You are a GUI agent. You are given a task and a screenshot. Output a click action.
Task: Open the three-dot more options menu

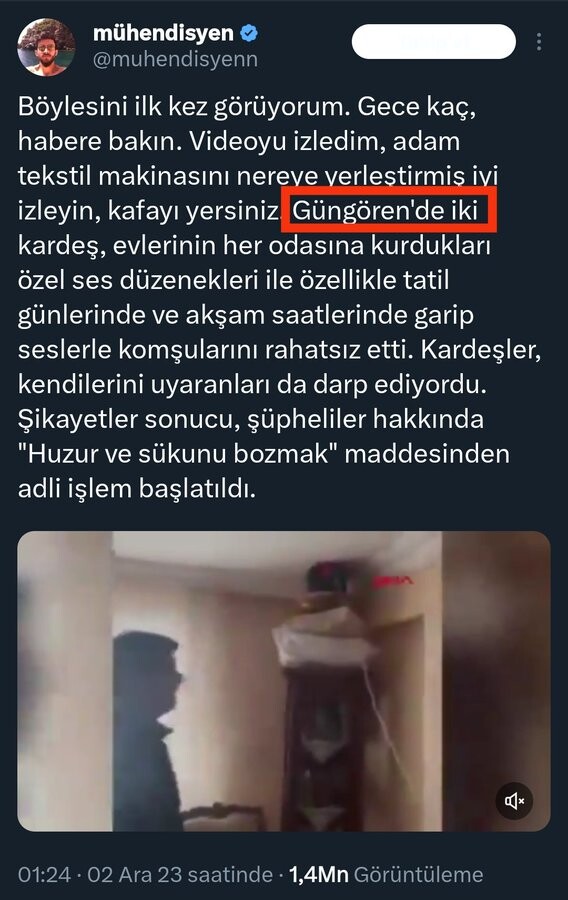tap(539, 42)
